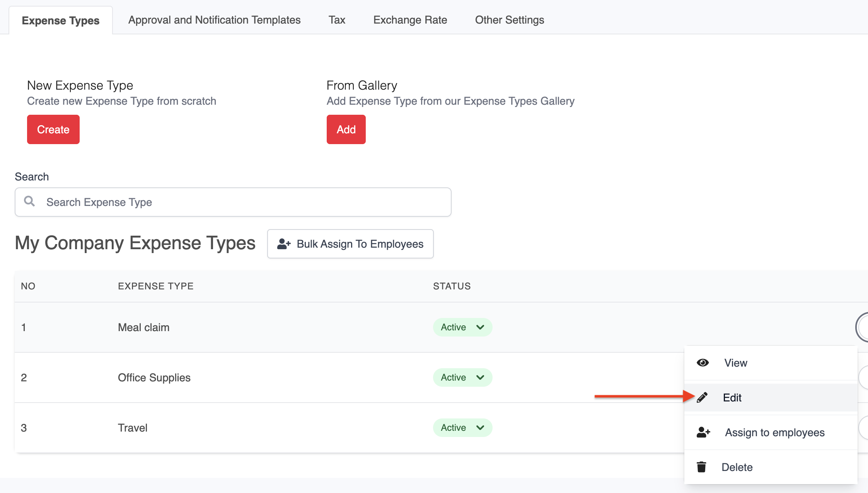The image size is (868, 493).
Task: Open Travel row action circle button
Action: (x=864, y=428)
